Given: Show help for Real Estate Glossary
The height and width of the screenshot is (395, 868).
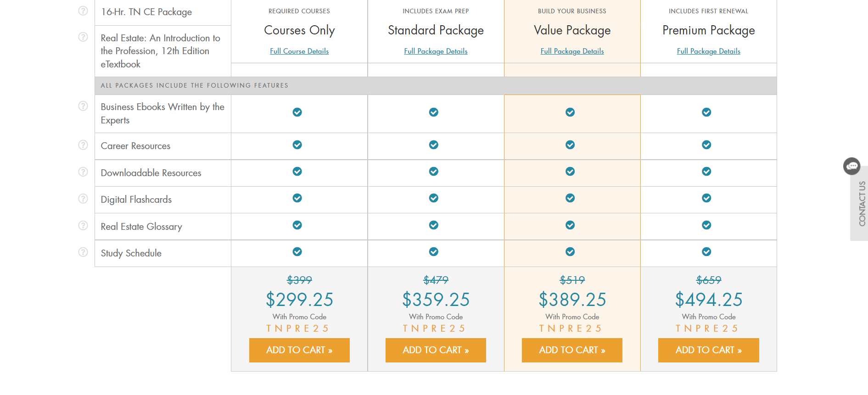Looking at the screenshot, I should click(83, 225).
